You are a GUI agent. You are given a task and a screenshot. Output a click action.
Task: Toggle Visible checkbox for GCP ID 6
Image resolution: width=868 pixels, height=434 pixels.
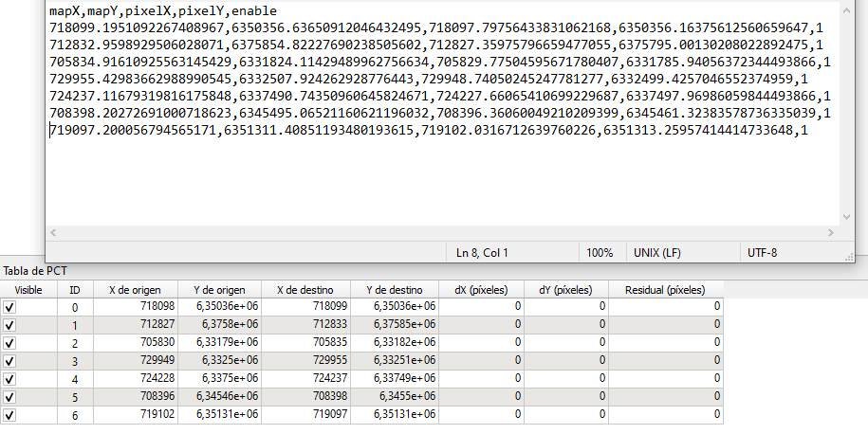pyautogui.click(x=9, y=415)
